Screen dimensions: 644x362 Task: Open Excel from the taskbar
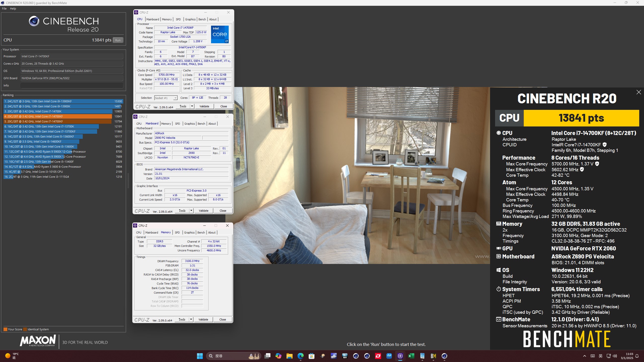pos(411,356)
